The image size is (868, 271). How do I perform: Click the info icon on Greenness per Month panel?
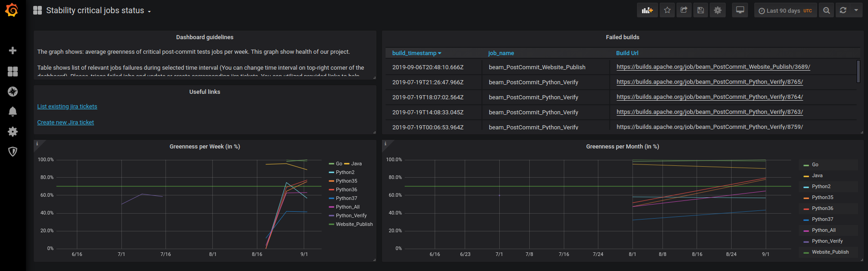(385, 143)
